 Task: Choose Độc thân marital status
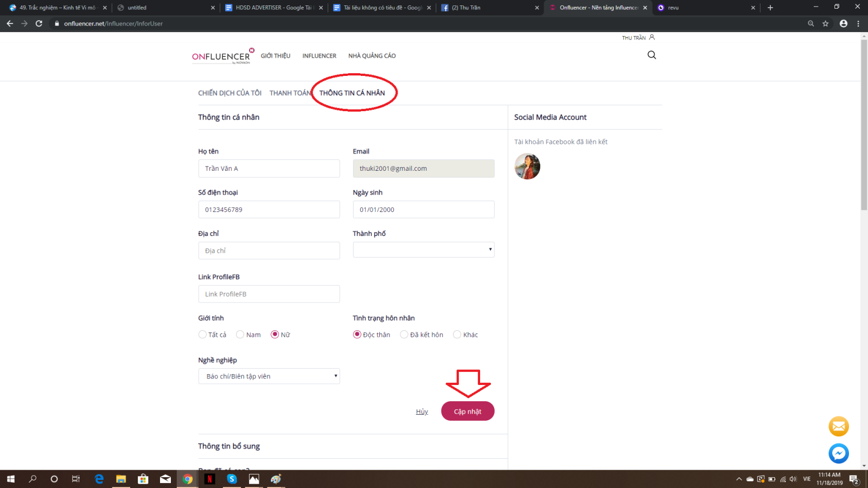click(x=357, y=335)
